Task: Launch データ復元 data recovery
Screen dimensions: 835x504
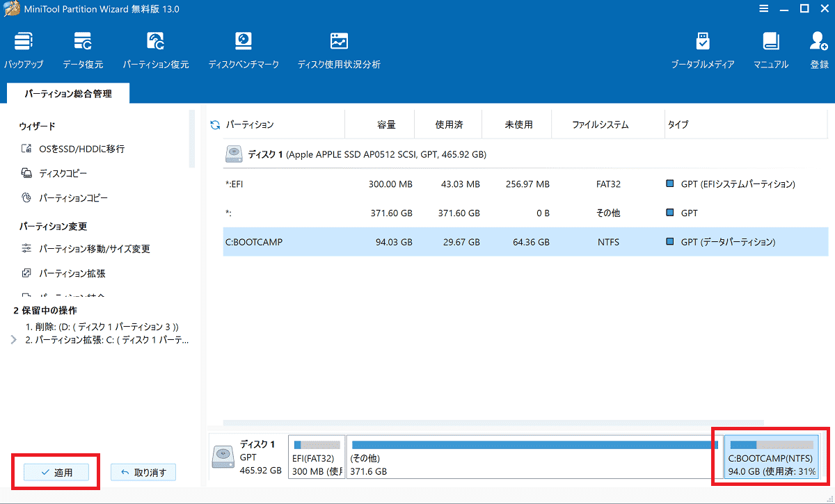Action: pos(83,50)
